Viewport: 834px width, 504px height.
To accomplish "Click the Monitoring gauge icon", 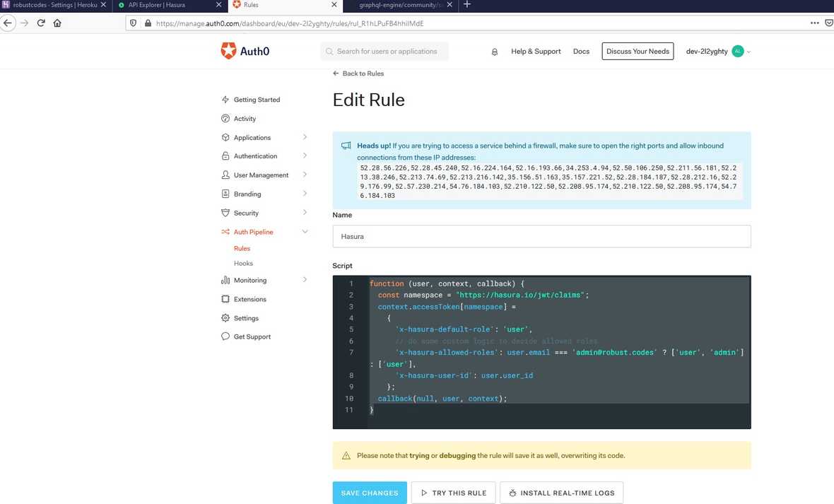I will 225,280.
